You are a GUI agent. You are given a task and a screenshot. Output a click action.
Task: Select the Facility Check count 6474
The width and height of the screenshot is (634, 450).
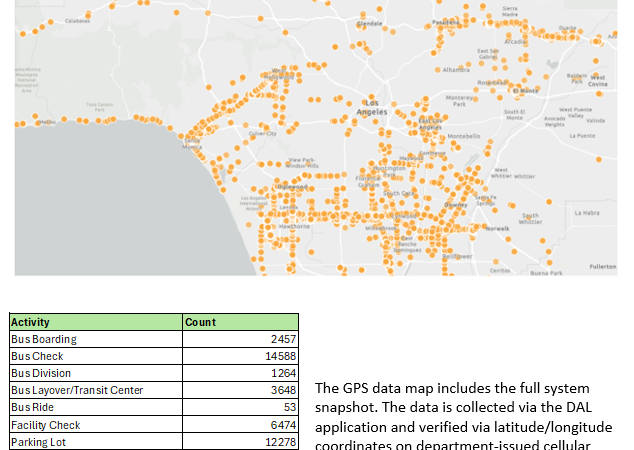240,424
